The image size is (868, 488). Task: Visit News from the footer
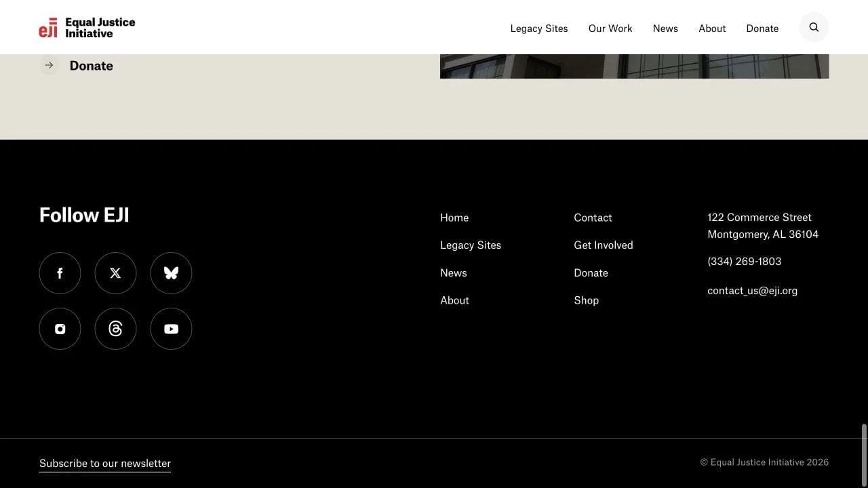454,273
